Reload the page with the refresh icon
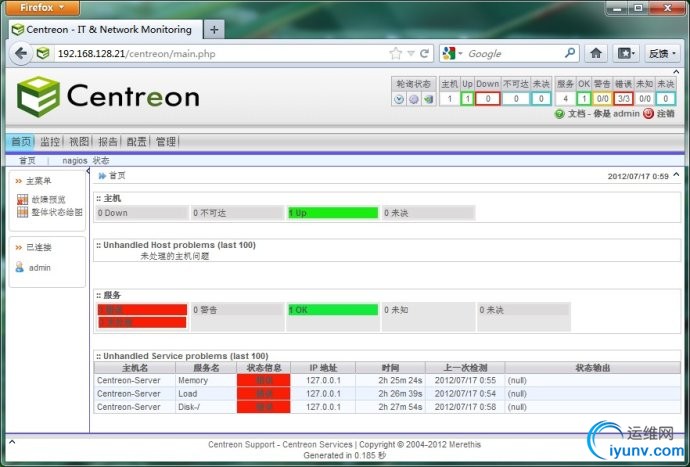The width and height of the screenshot is (690, 467). (x=424, y=54)
